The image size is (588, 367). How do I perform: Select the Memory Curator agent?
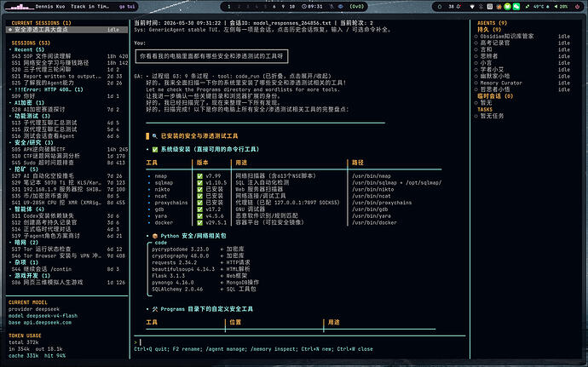tap(522, 83)
